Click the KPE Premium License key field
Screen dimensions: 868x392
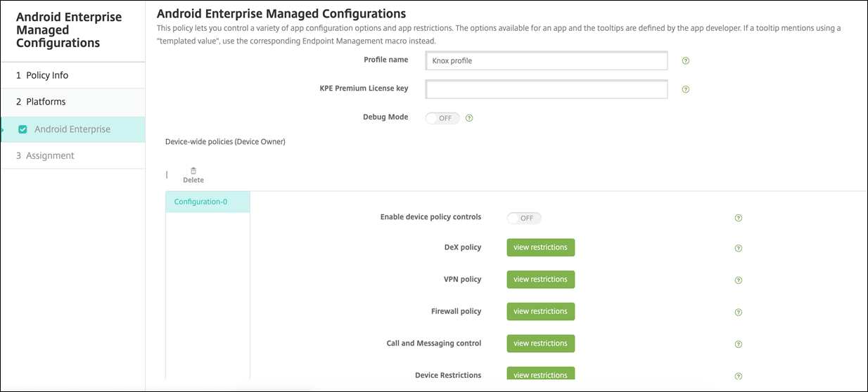547,89
